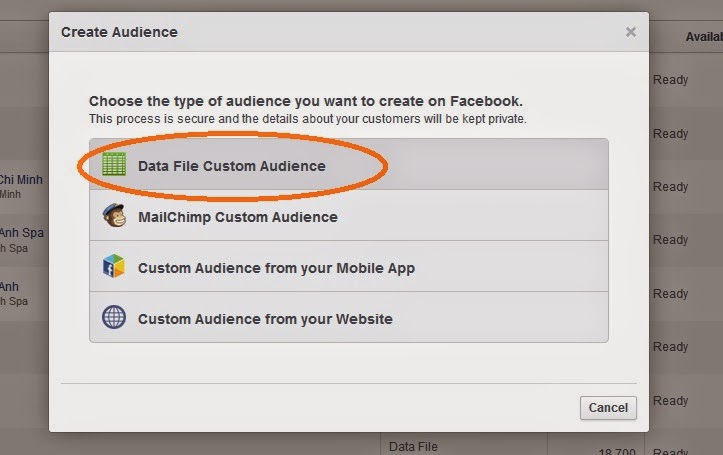
Task: Click the Cancel button
Action: [608, 408]
